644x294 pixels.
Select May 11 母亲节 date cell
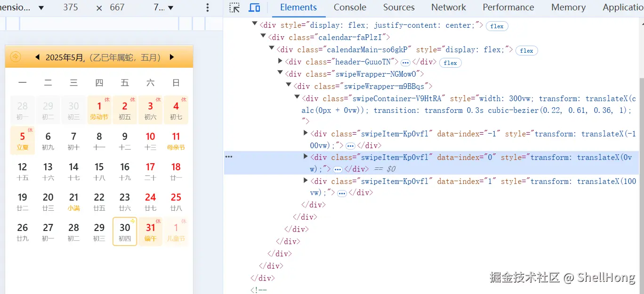(x=176, y=140)
